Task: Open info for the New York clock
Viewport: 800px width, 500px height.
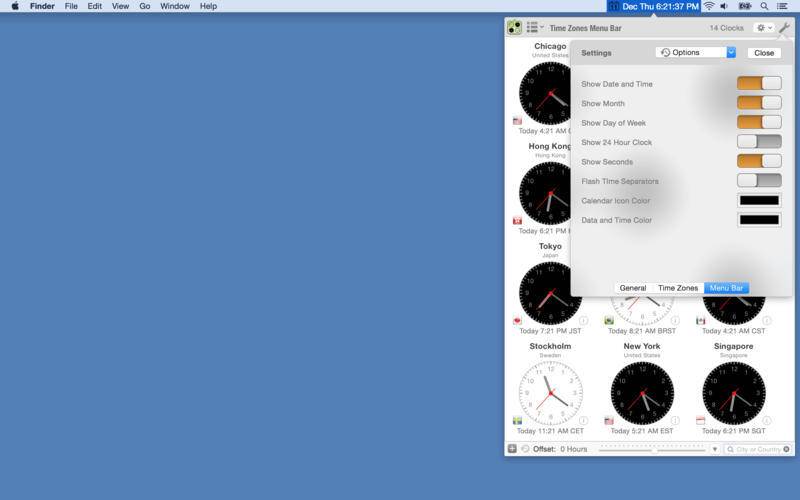Action: point(675,421)
